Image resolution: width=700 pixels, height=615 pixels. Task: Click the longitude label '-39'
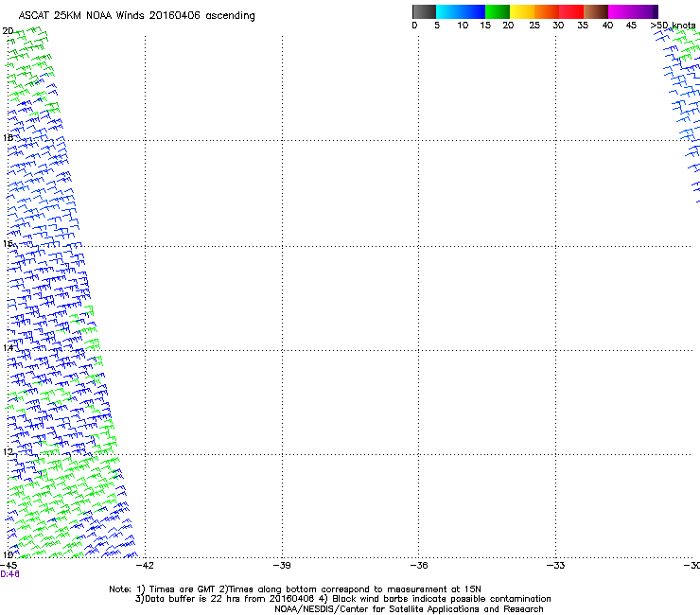click(x=282, y=566)
